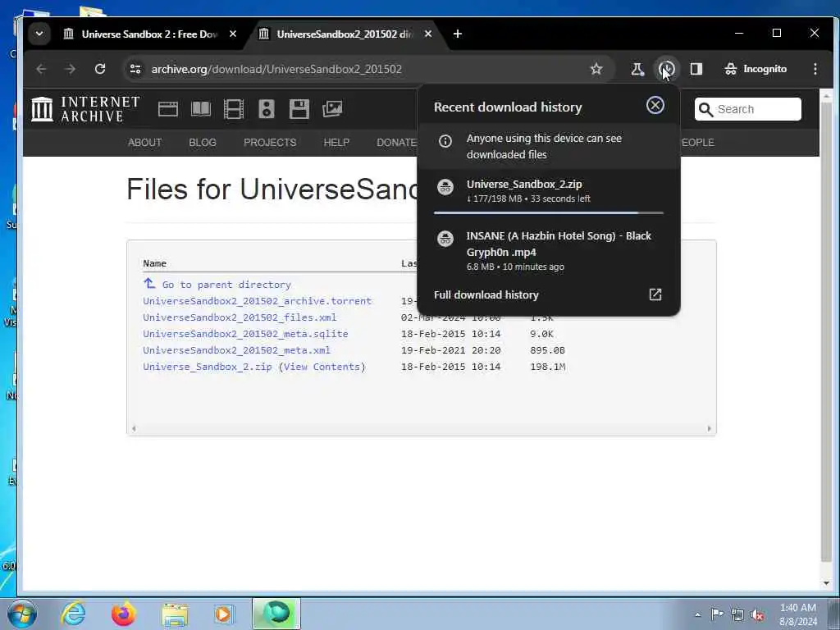Open UniverseSandbox2_201502_meta.sqlite

click(x=245, y=334)
